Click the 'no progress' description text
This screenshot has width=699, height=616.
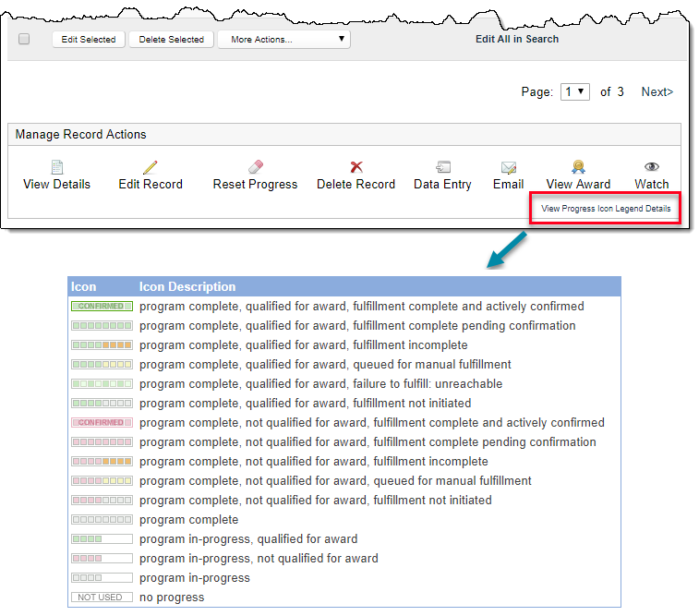(x=172, y=598)
